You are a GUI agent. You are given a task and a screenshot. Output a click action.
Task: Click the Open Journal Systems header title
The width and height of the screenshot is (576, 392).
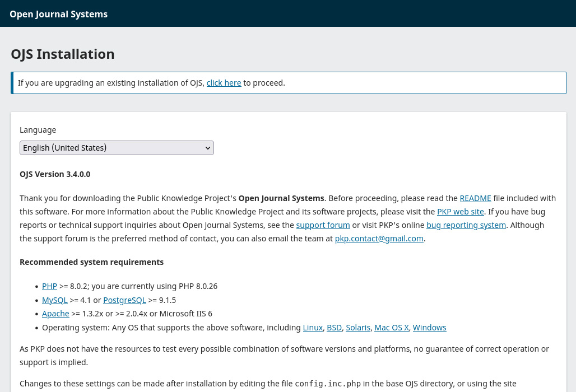(x=58, y=14)
